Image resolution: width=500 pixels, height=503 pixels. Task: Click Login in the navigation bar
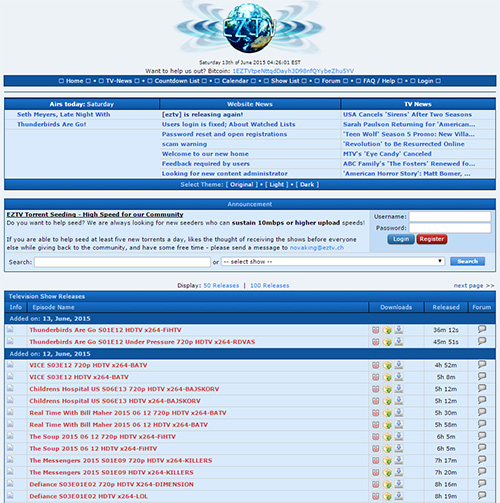click(x=425, y=81)
